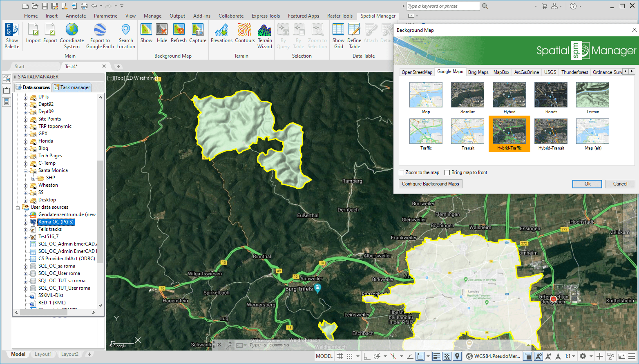Switch to the OpenStreetMap tab

click(x=417, y=72)
